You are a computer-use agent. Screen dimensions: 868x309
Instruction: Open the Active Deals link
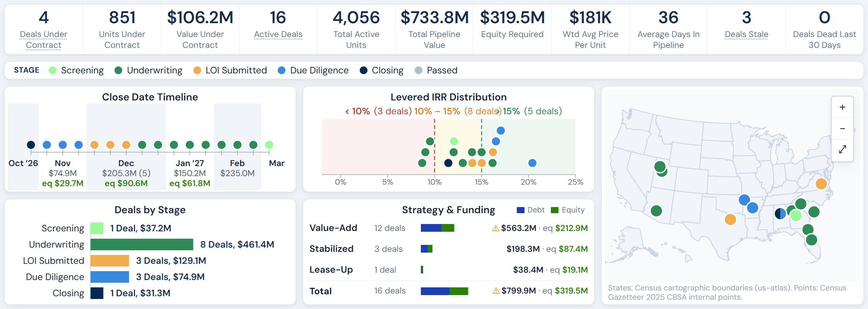point(278,34)
